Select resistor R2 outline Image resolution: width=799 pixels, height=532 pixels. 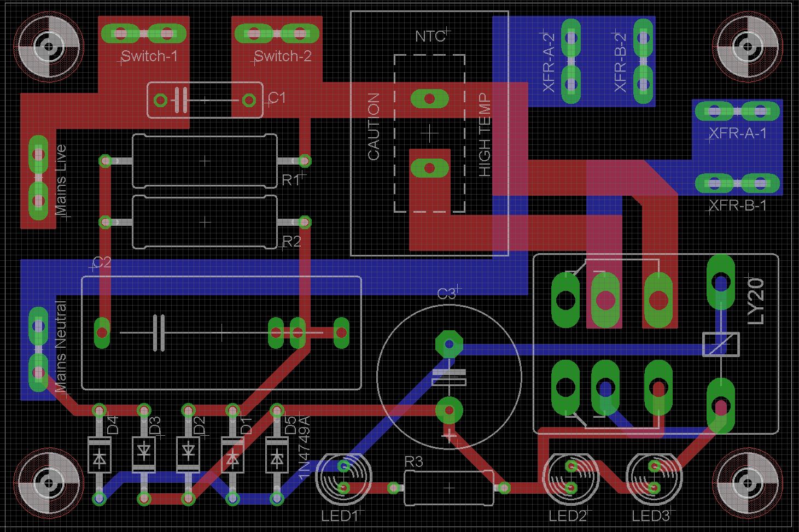[205, 222]
